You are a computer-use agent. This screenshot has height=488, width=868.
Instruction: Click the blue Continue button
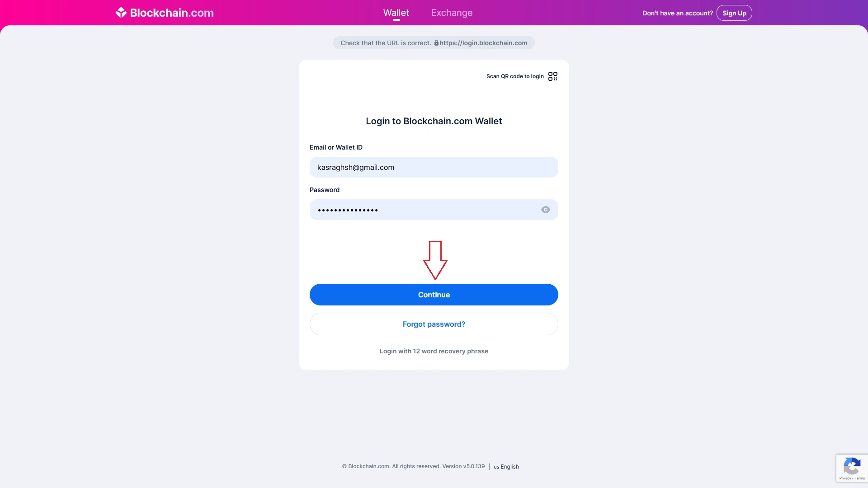click(434, 295)
